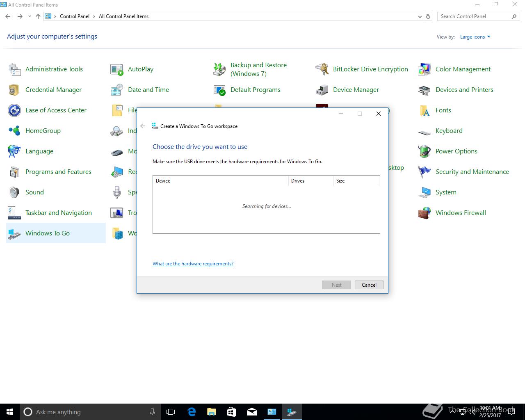525x420 pixels.
Task: Close the Windows To Go dialog
Action: tap(379, 114)
